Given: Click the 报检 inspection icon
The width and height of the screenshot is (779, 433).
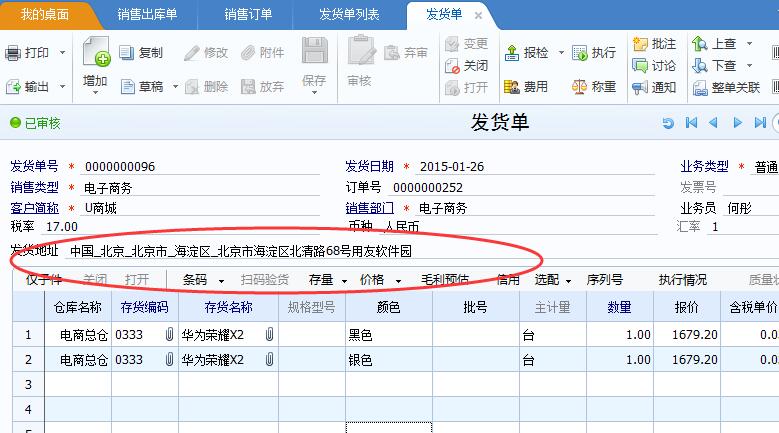Looking at the screenshot, I should click(x=511, y=53).
